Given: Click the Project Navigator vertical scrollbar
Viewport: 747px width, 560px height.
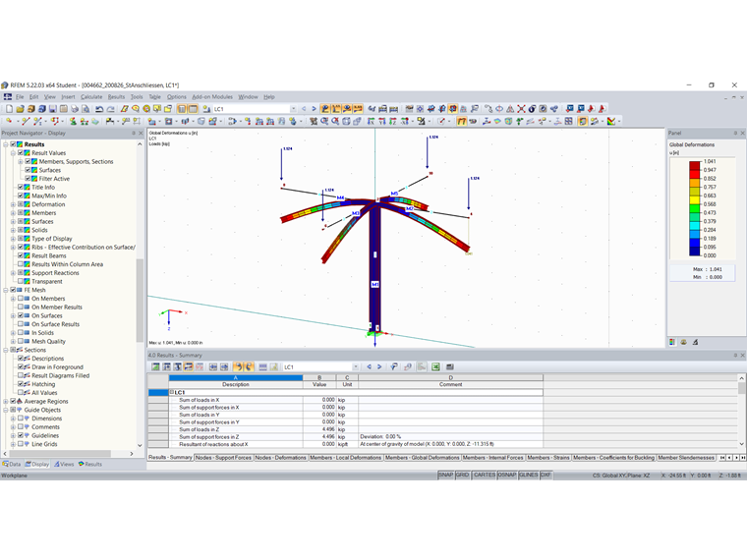Looking at the screenshot, I should click(140, 300).
